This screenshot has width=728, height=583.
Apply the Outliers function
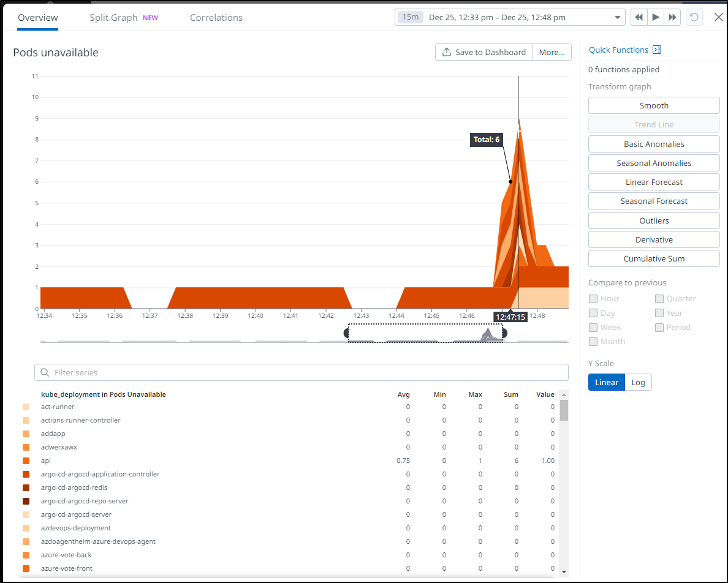point(654,220)
